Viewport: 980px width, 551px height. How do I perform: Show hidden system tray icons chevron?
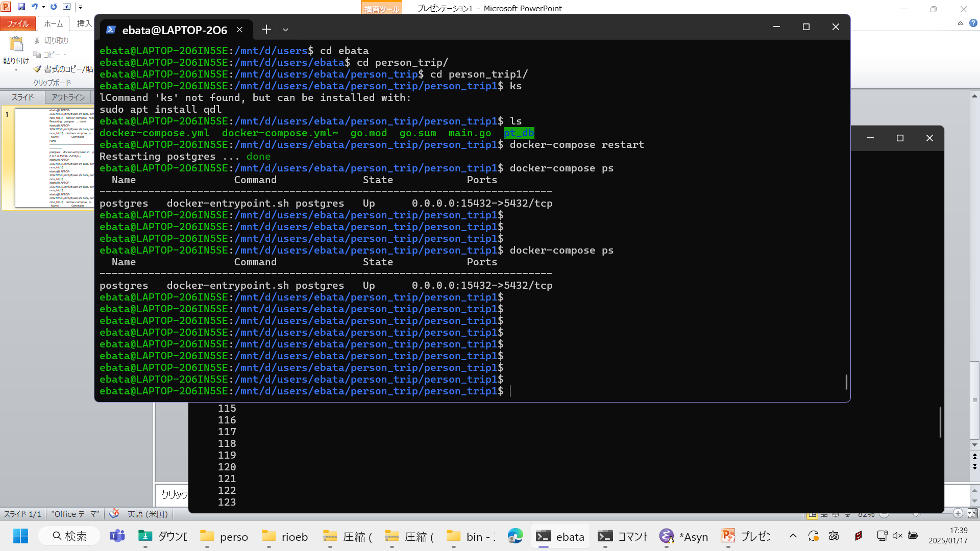(793, 536)
